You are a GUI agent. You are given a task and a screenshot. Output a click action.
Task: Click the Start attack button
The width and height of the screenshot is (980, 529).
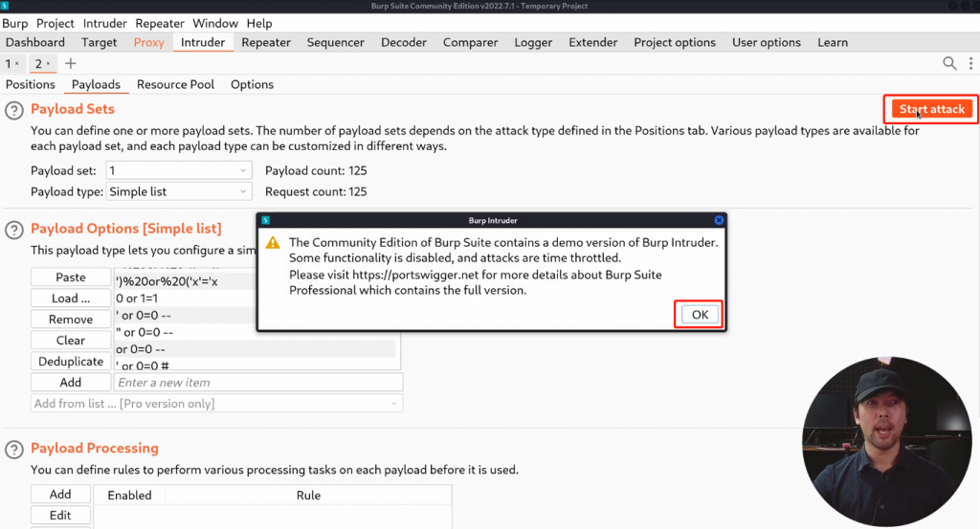point(931,109)
